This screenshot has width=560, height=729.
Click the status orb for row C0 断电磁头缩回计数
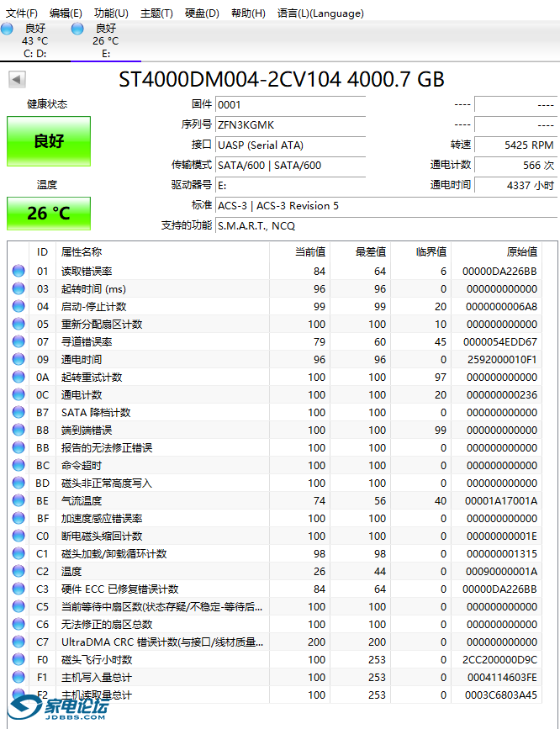click(18, 536)
